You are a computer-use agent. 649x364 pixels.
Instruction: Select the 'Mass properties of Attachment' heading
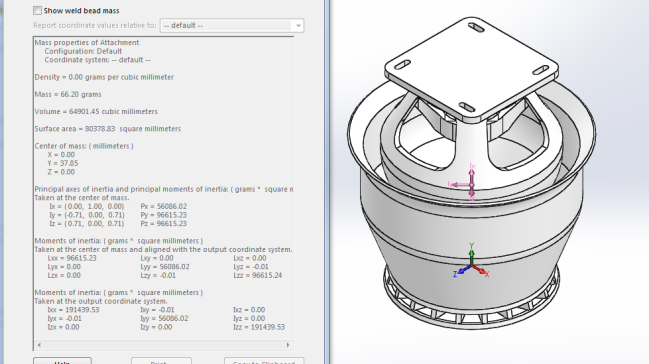[x=87, y=43]
